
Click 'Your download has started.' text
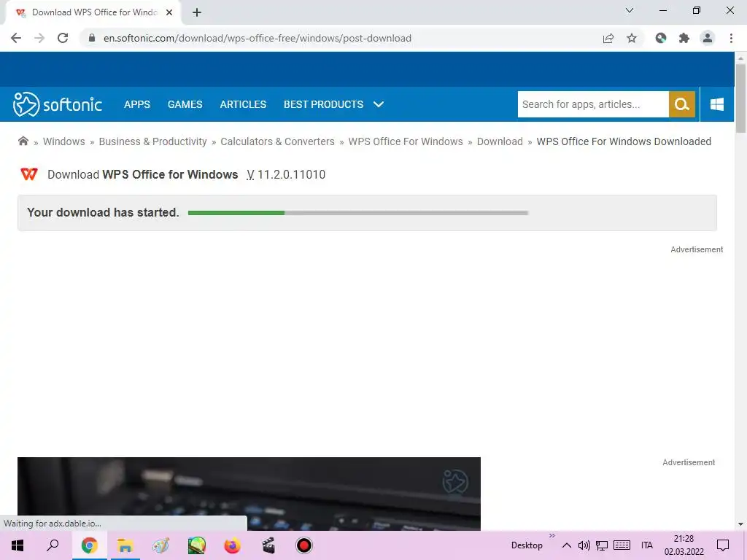pyautogui.click(x=103, y=212)
